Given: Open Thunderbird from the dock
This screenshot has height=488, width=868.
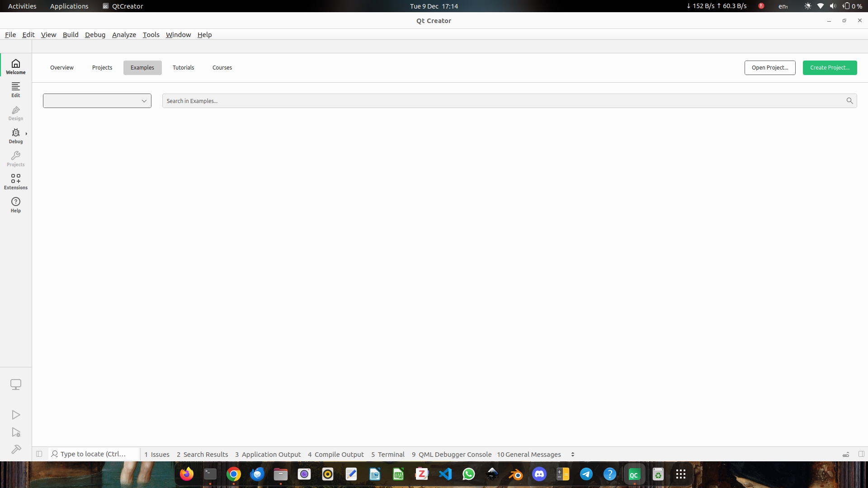Looking at the screenshot, I should (x=257, y=474).
